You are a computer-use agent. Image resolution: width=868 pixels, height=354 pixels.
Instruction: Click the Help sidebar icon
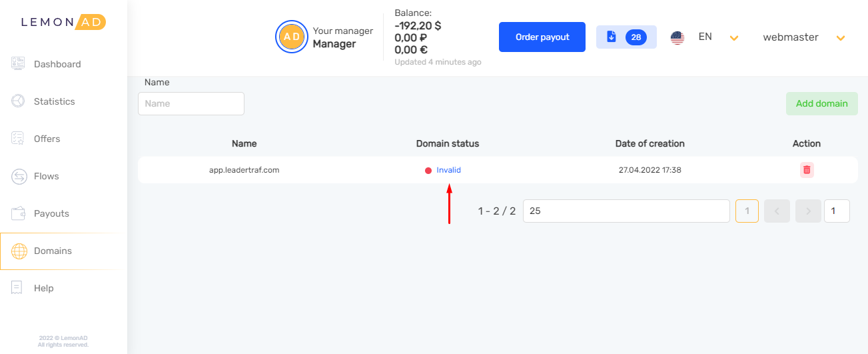(x=19, y=288)
